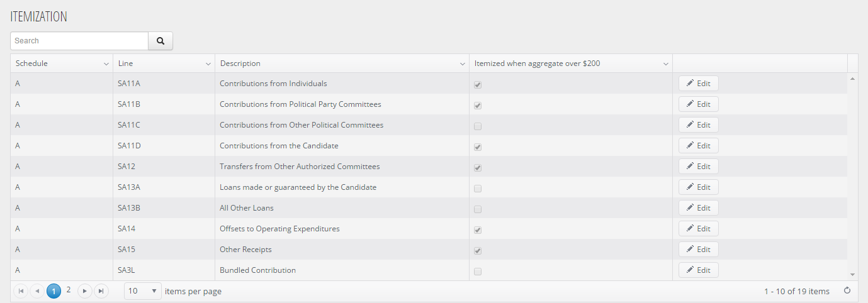
Task: Go to first page pager icon
Action: point(21,291)
